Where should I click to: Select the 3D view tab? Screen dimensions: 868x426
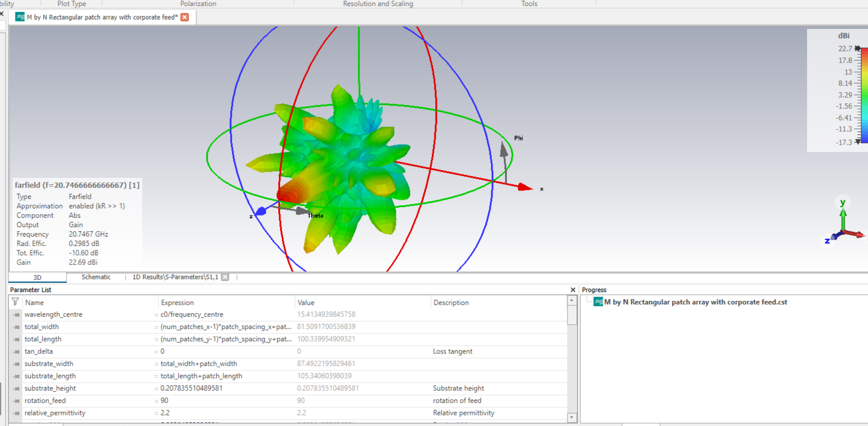point(37,277)
